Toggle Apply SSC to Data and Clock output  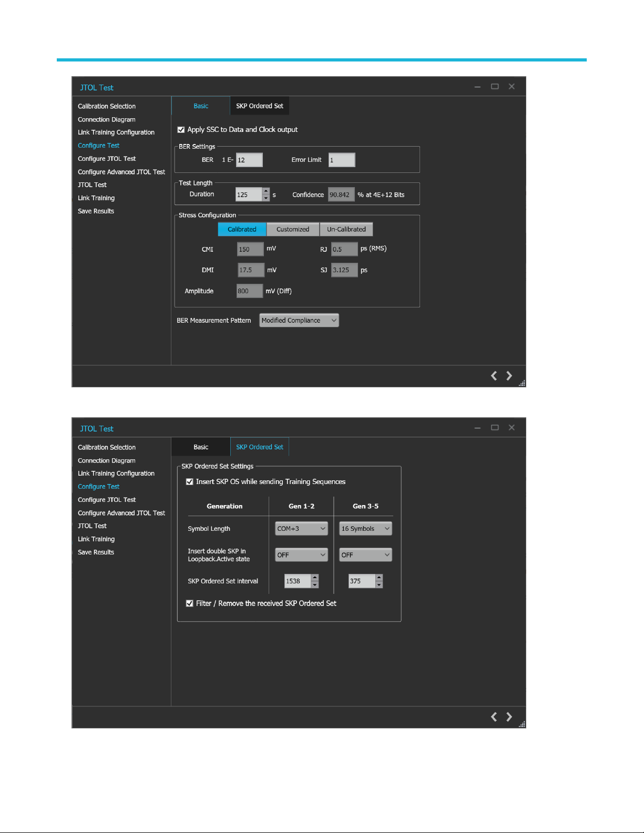coord(181,129)
